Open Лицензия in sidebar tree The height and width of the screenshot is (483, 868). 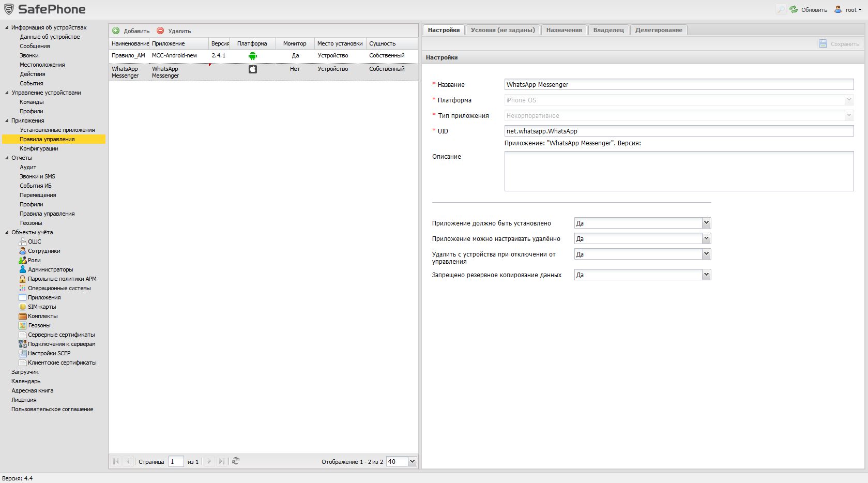pos(24,400)
